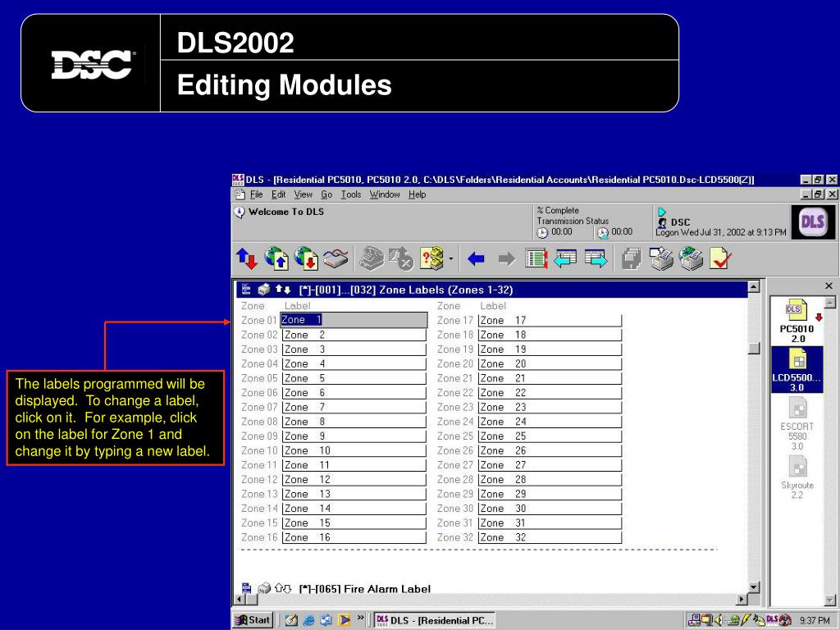Click the media player quick launch icon

click(x=344, y=620)
